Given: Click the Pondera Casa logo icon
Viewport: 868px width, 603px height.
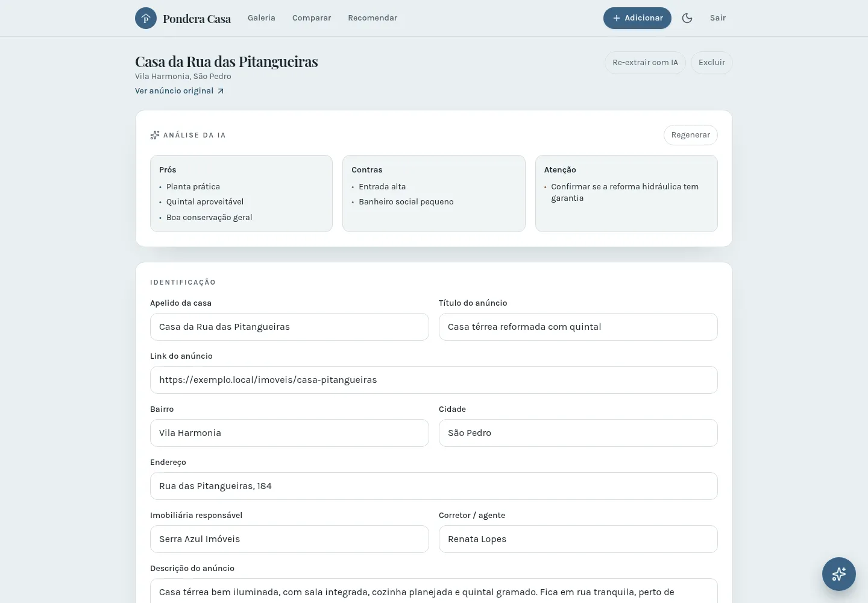Looking at the screenshot, I should tap(146, 18).
